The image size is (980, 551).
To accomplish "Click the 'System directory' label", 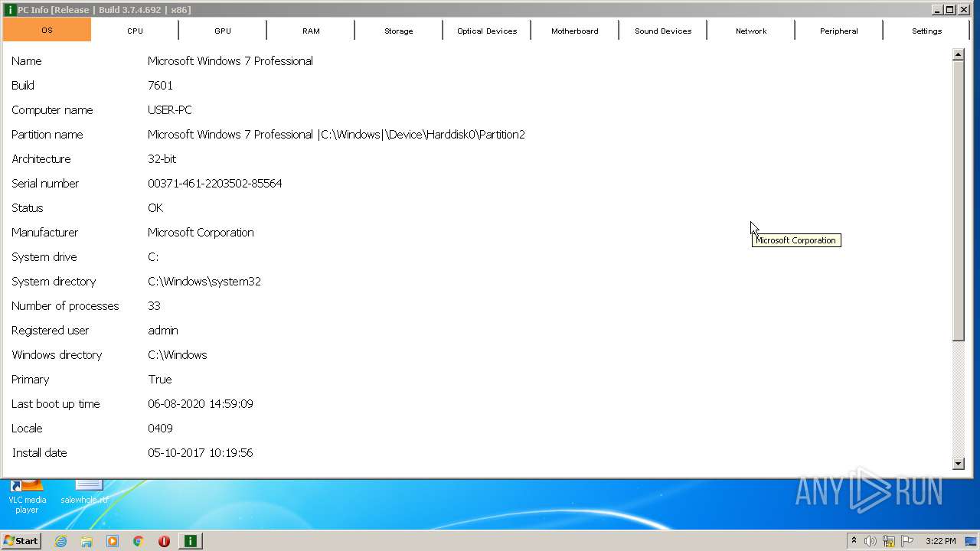I will (54, 282).
